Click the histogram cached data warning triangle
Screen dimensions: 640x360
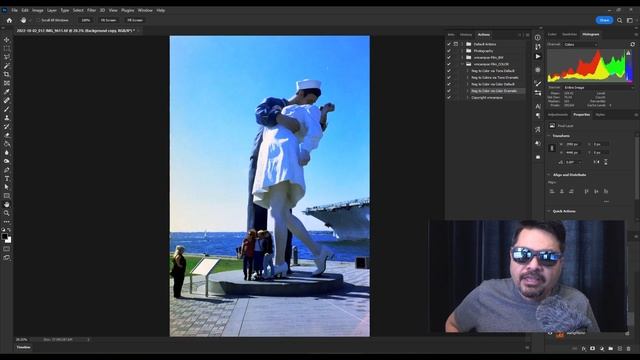coord(629,53)
